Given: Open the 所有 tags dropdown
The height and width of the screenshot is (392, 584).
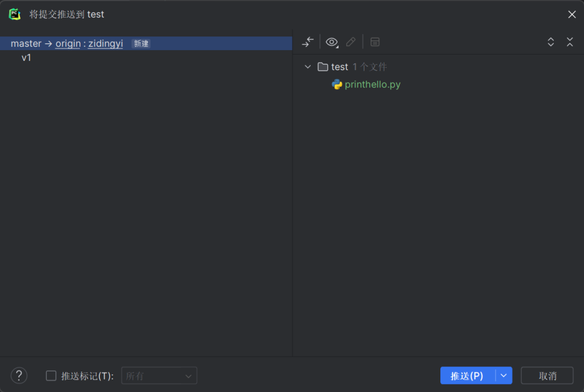Looking at the screenshot, I should click(159, 375).
